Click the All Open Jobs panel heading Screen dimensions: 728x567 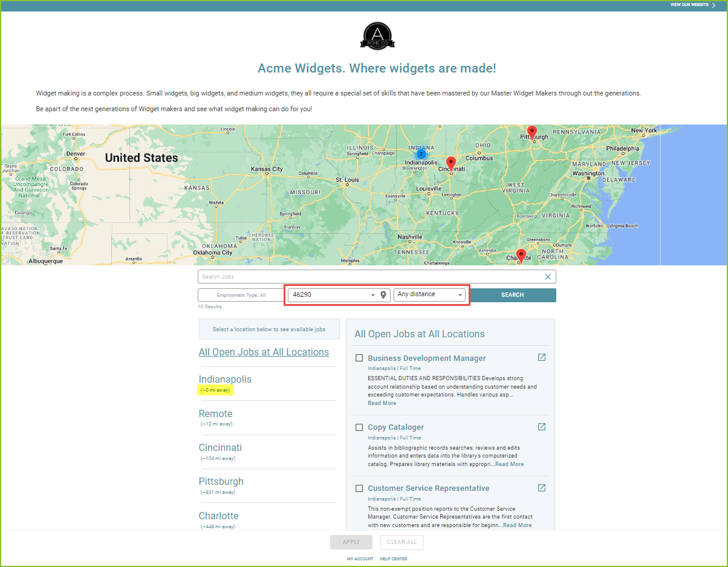pos(420,334)
